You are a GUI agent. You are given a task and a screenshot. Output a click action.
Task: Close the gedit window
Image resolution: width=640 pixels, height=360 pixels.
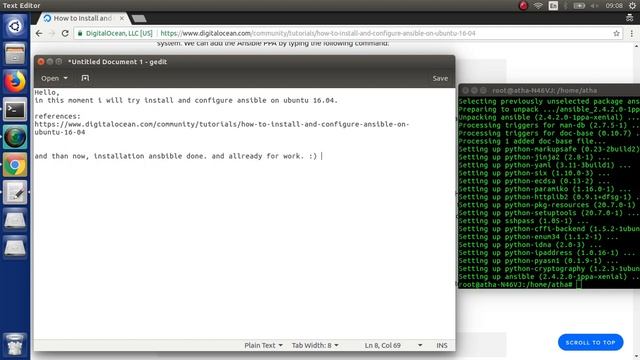click(x=41, y=62)
